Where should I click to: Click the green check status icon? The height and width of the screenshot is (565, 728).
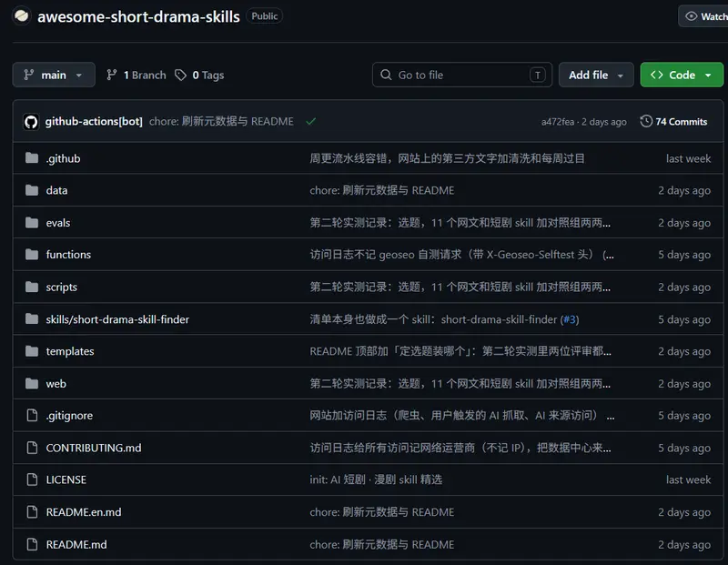[311, 121]
